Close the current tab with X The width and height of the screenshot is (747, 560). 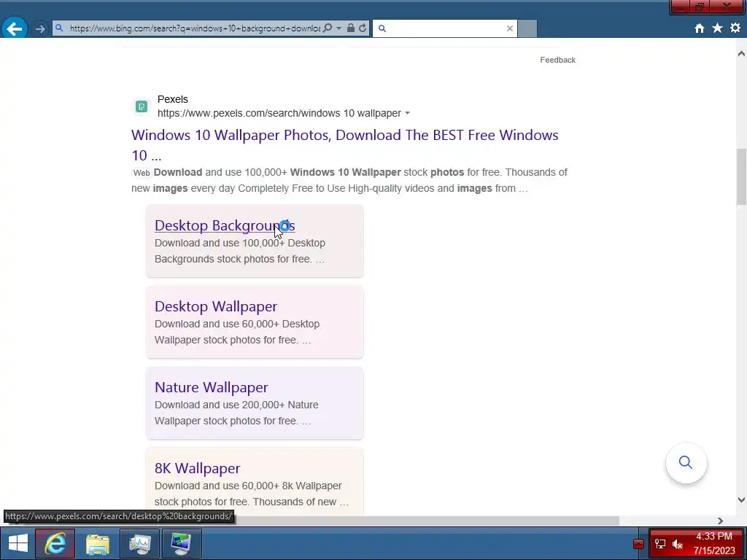click(510, 28)
